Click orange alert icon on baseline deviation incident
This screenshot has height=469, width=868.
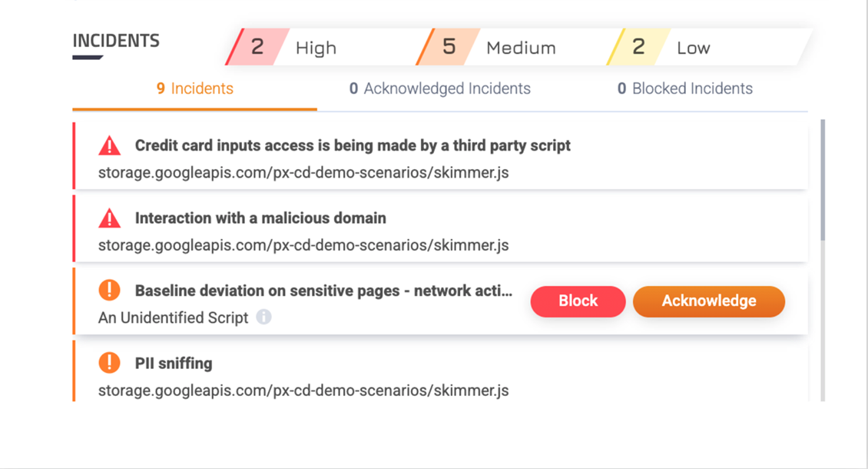tap(110, 290)
